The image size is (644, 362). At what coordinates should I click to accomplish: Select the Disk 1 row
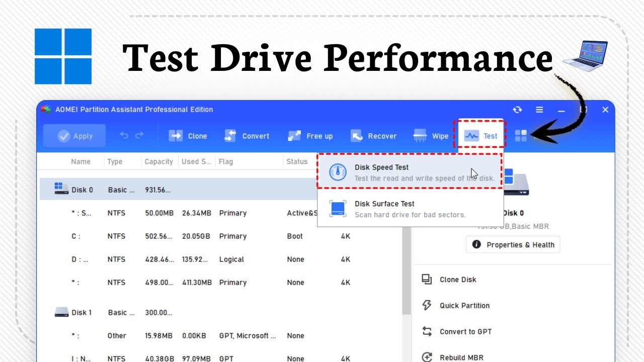[221, 313]
